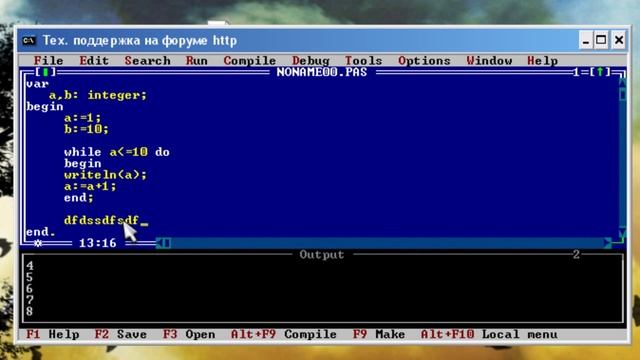Click Alt+F9 Compile in status bar
The height and width of the screenshot is (360, 640).
(x=284, y=334)
